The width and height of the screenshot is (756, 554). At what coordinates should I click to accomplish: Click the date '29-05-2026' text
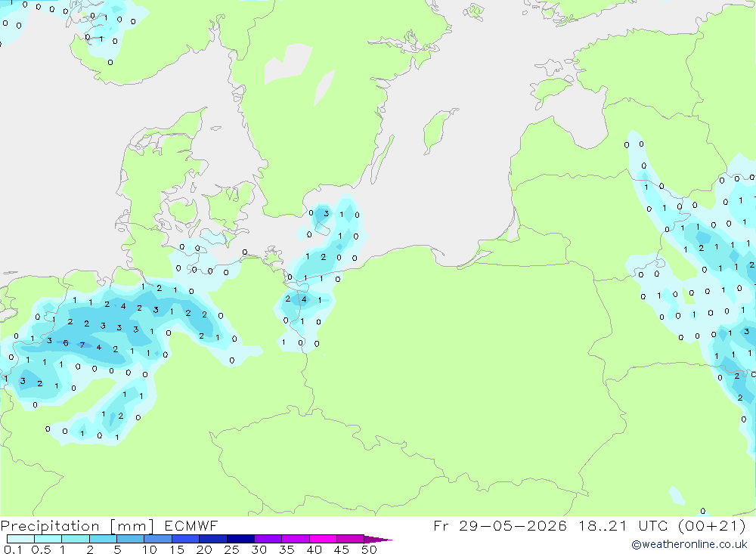pyautogui.click(x=513, y=526)
